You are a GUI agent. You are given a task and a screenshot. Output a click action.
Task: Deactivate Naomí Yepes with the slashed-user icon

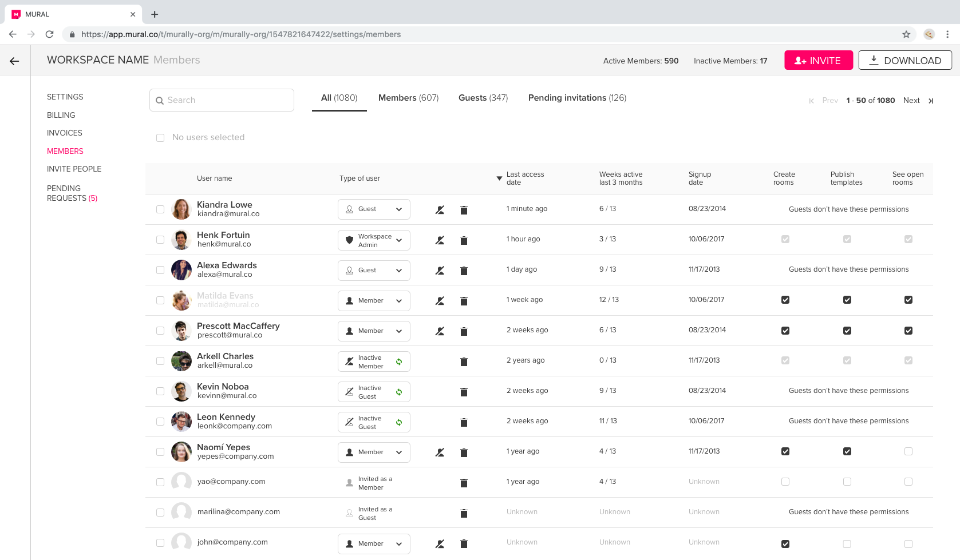coord(440,452)
